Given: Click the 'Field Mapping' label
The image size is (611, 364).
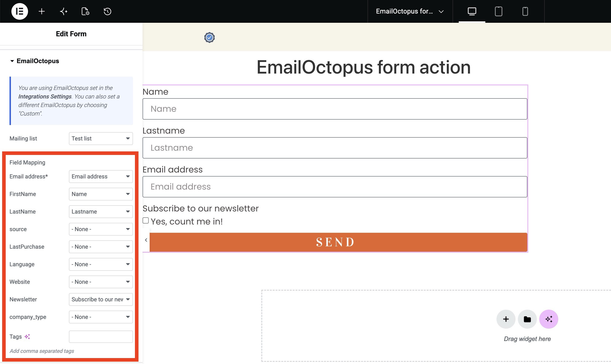Looking at the screenshot, I should (27, 162).
